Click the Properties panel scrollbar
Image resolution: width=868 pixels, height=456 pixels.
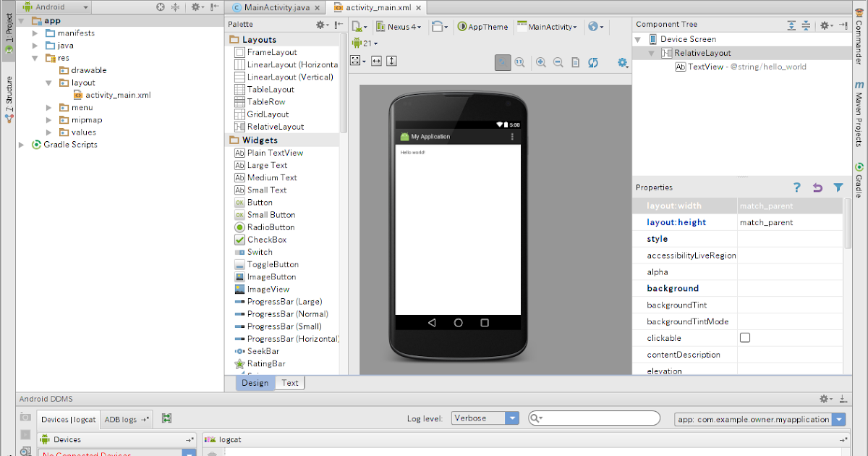pos(848,224)
